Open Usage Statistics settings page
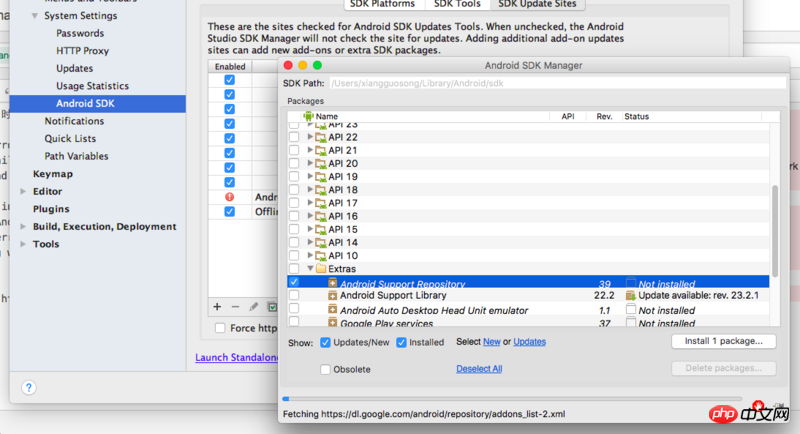Viewport: 800px width, 434px height. point(92,86)
